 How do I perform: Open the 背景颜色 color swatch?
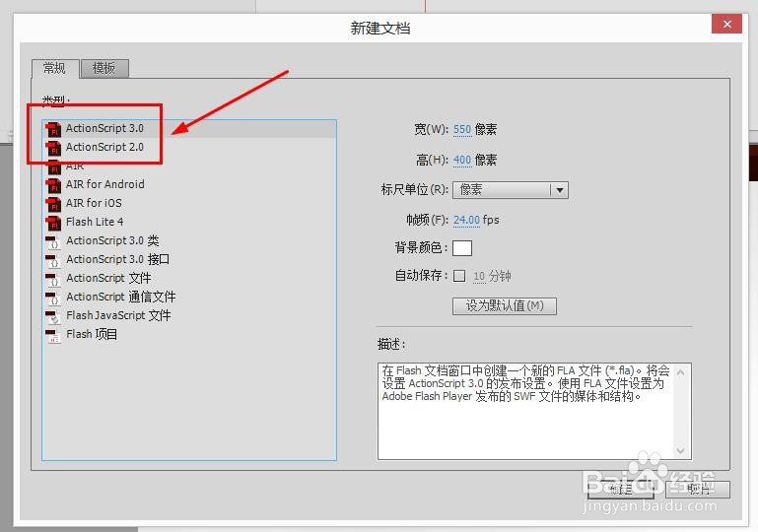pos(462,248)
